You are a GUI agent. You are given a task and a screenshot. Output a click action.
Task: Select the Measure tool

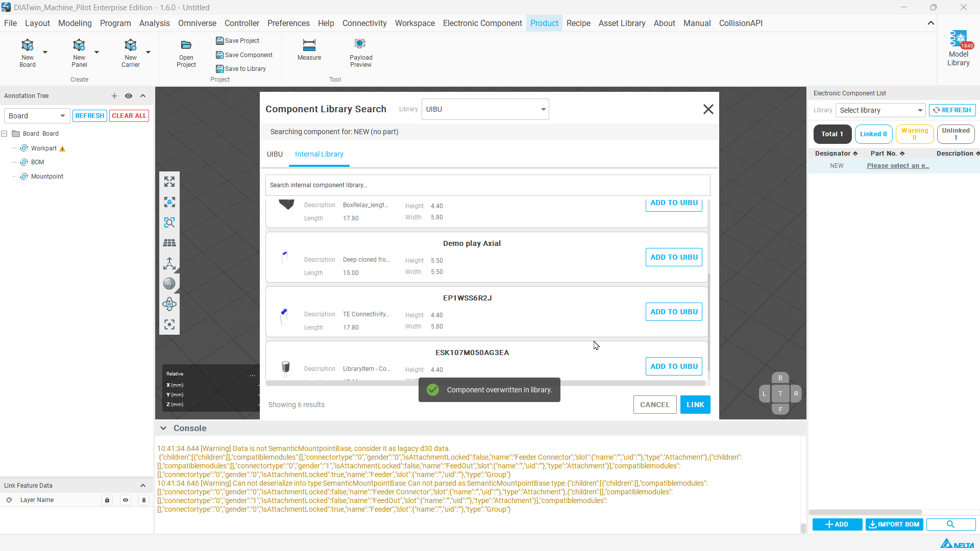tap(309, 50)
